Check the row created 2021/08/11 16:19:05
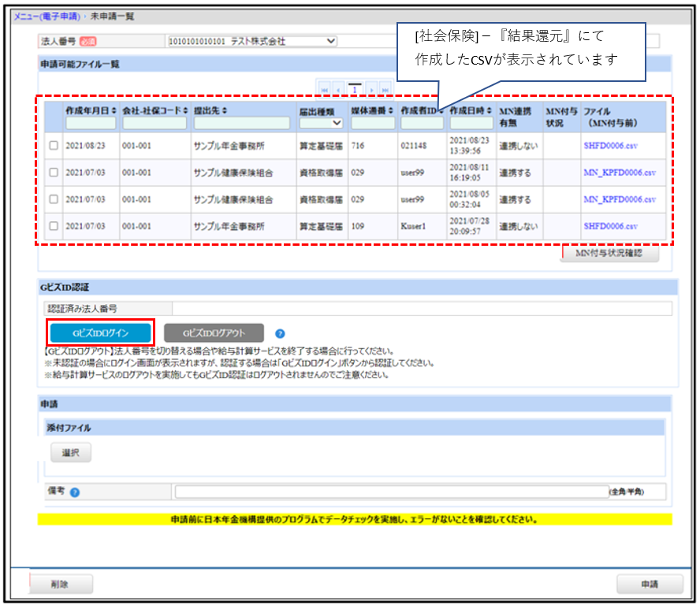The height and width of the screenshot is (605, 700). coord(54,173)
